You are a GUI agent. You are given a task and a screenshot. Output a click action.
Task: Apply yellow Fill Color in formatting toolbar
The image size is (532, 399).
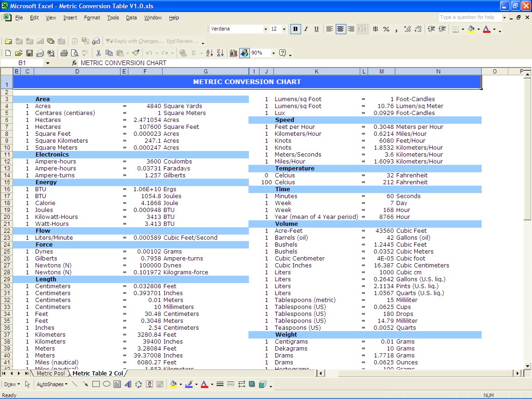coord(471,29)
